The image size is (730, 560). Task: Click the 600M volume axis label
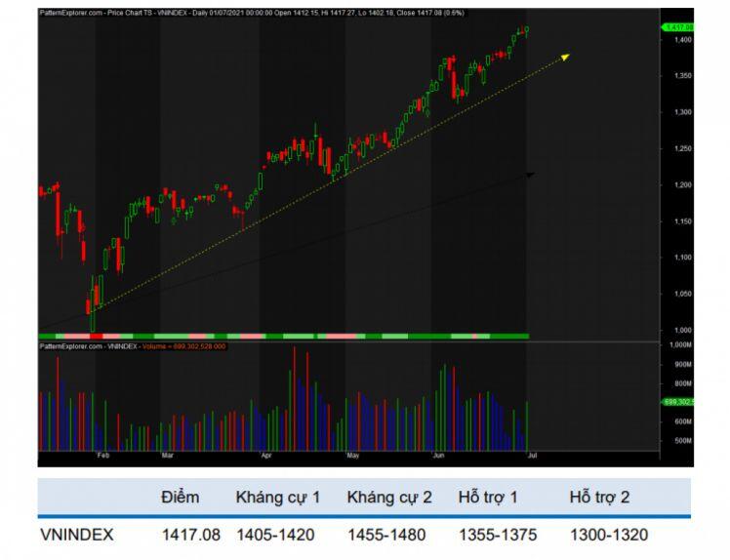click(683, 421)
